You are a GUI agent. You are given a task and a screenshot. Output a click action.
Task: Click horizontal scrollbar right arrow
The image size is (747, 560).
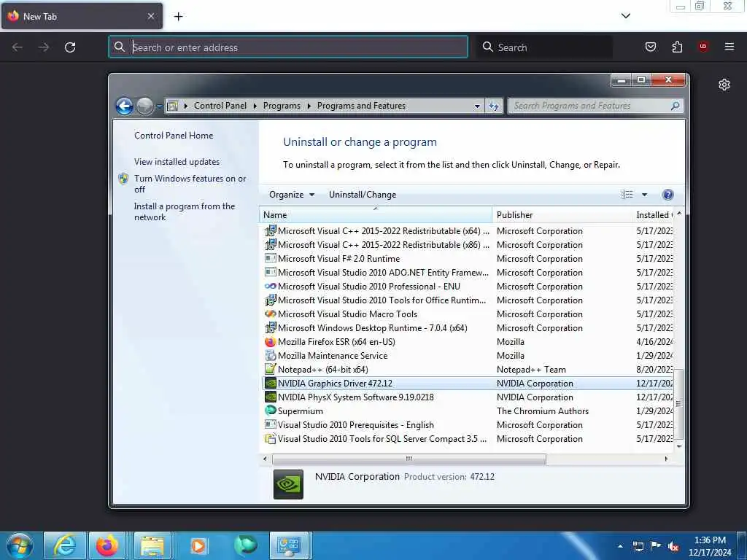tap(666, 459)
